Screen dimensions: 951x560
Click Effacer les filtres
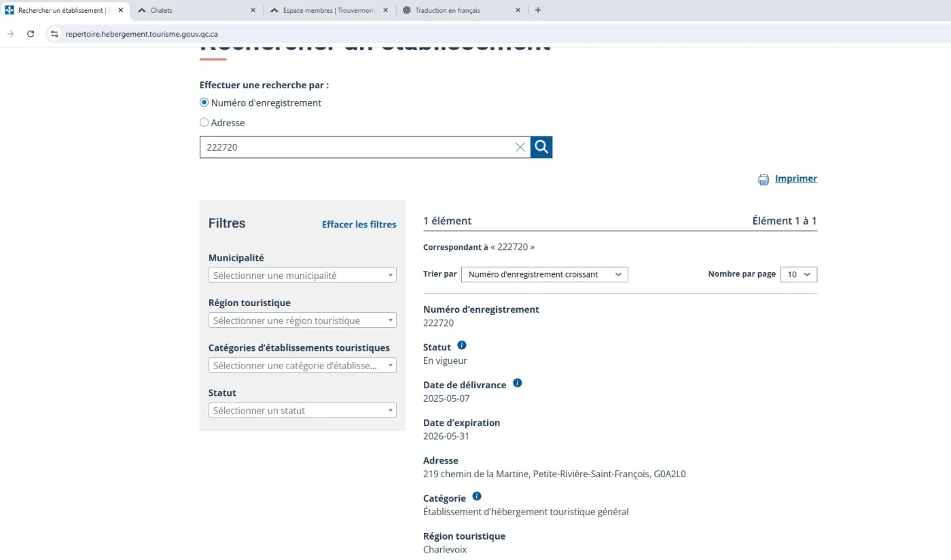click(359, 225)
